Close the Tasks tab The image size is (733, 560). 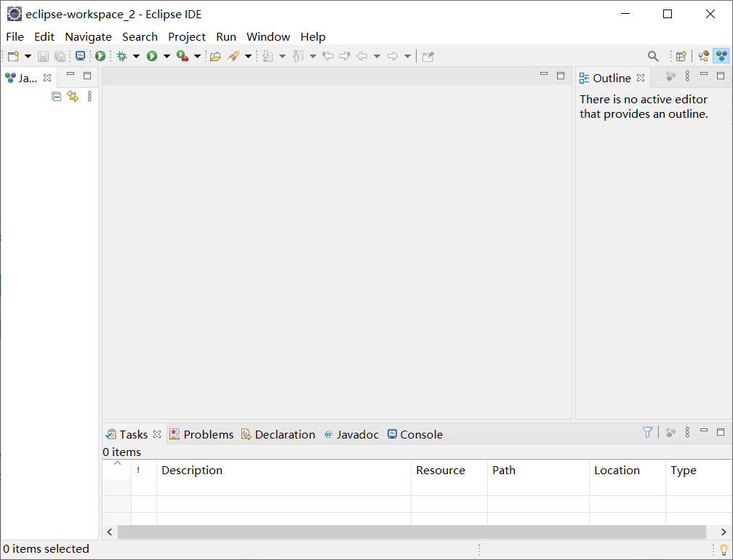point(157,434)
